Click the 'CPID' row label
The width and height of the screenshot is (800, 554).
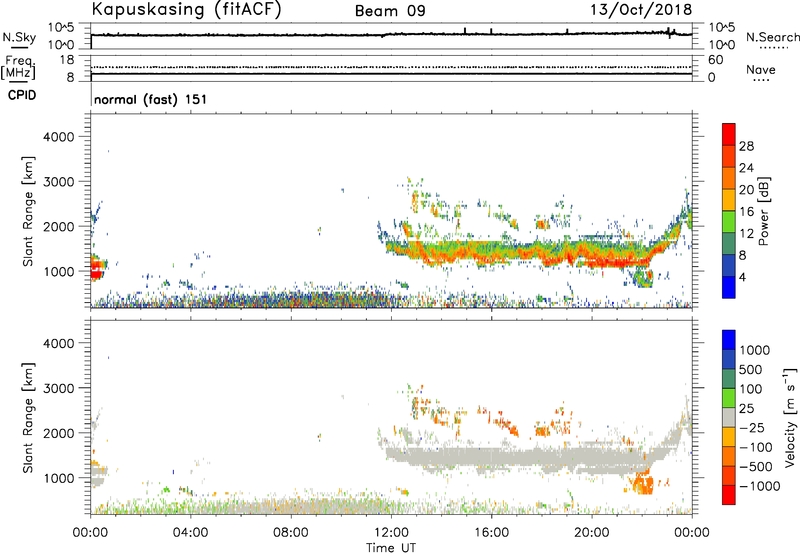coord(22,95)
